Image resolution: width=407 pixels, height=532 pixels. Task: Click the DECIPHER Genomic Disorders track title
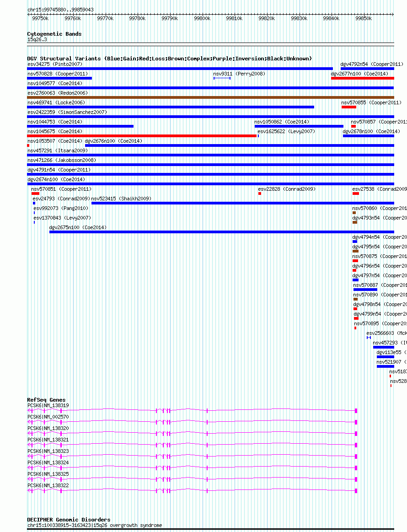pos(69,520)
